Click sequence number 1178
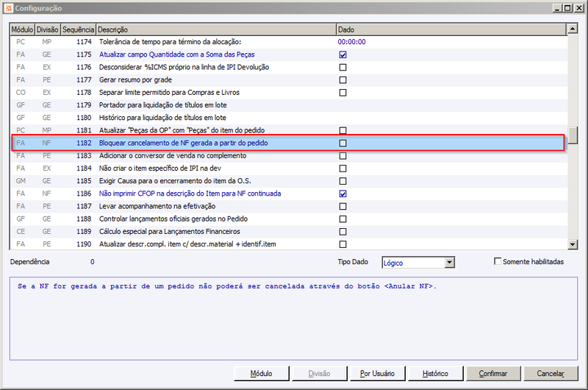This screenshot has width=588, height=390. point(84,93)
